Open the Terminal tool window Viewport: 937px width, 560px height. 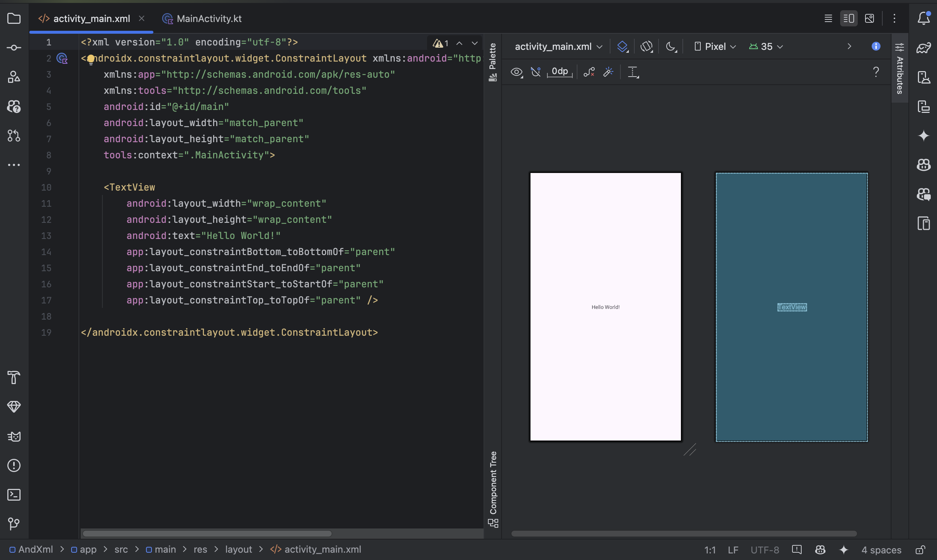[14, 495]
